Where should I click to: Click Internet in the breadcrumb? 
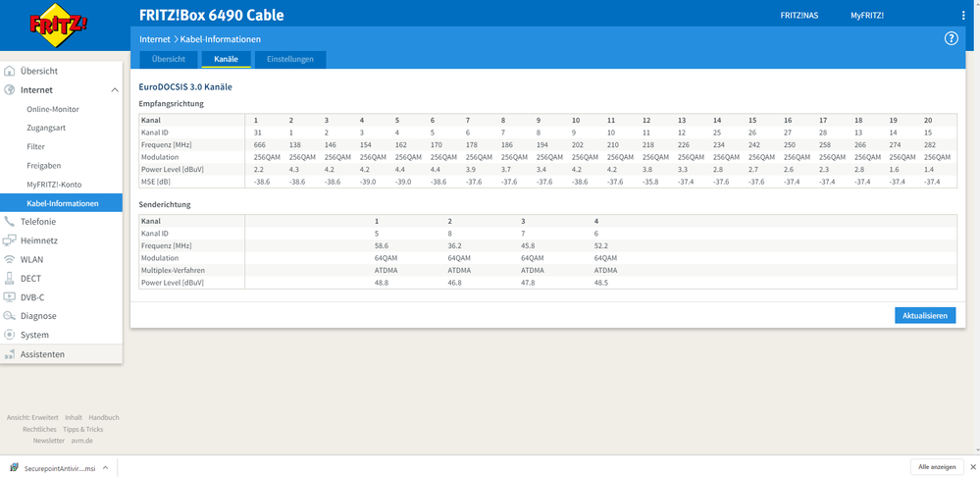click(154, 39)
